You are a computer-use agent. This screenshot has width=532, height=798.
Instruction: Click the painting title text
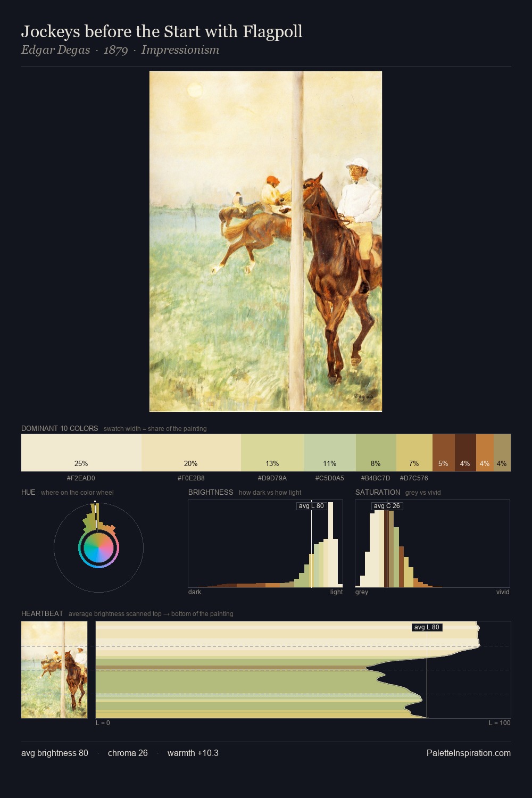click(x=162, y=32)
